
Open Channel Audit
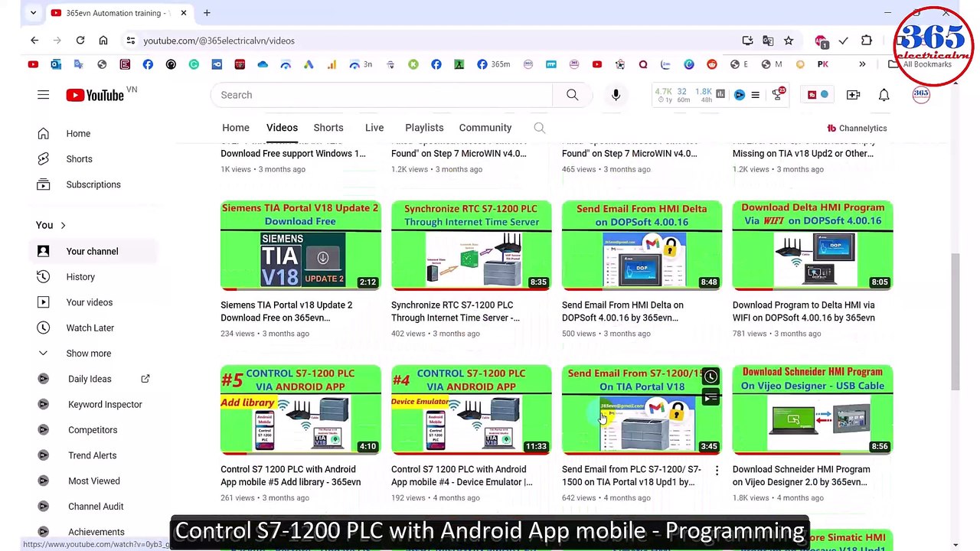pyautogui.click(x=96, y=507)
